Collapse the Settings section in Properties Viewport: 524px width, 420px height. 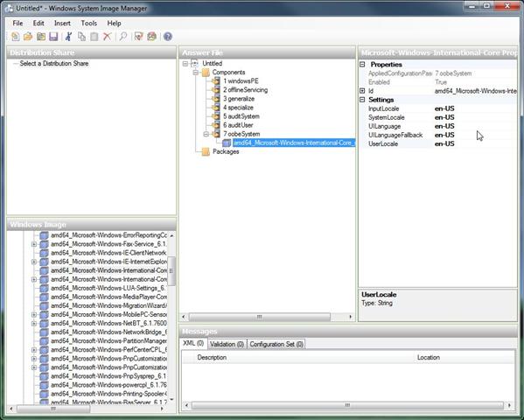pyautogui.click(x=362, y=100)
